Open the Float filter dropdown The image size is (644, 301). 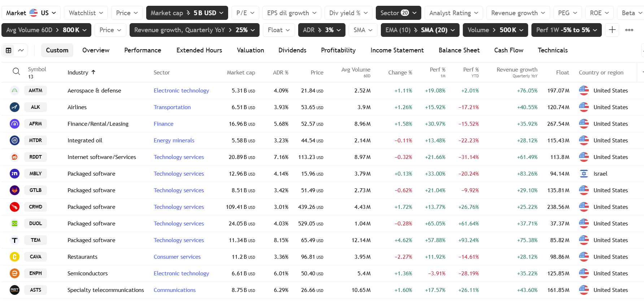point(279,30)
